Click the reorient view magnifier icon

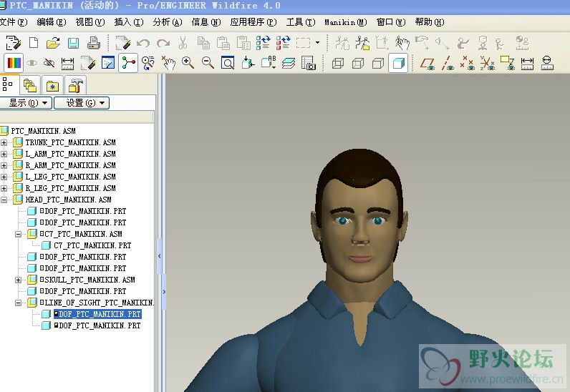coord(148,63)
